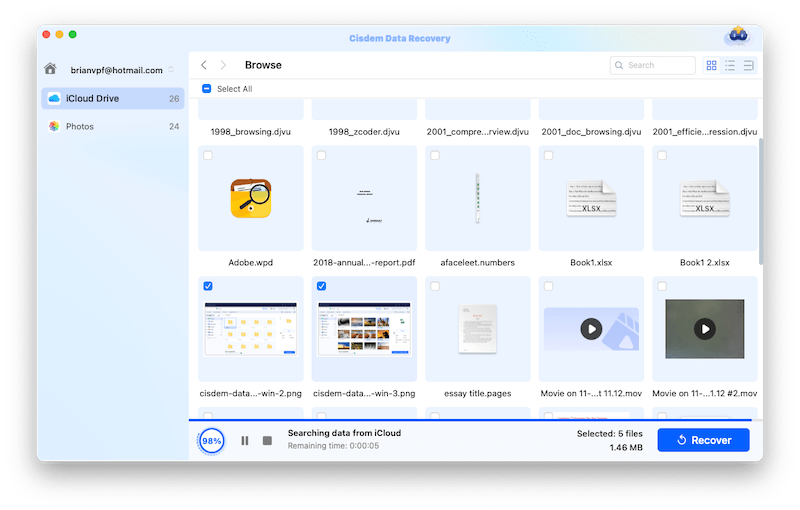The width and height of the screenshot is (800, 510).
Task: Click the Photos flower icon
Action: pyautogui.click(x=54, y=126)
